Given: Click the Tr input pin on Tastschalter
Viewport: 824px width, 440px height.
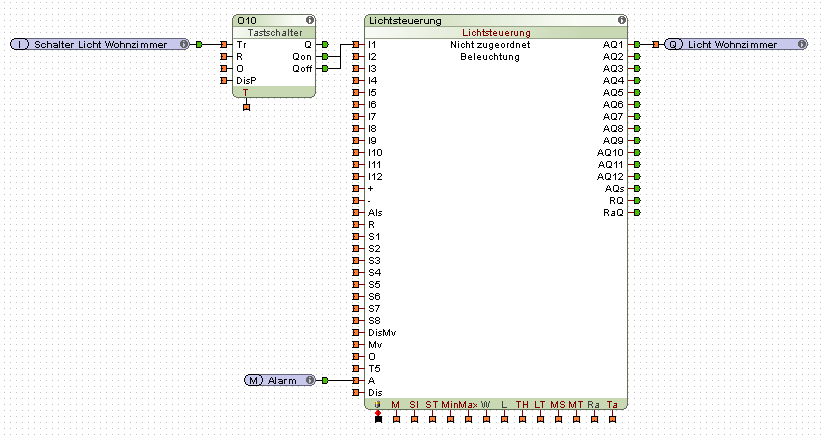Looking at the screenshot, I should click(224, 45).
